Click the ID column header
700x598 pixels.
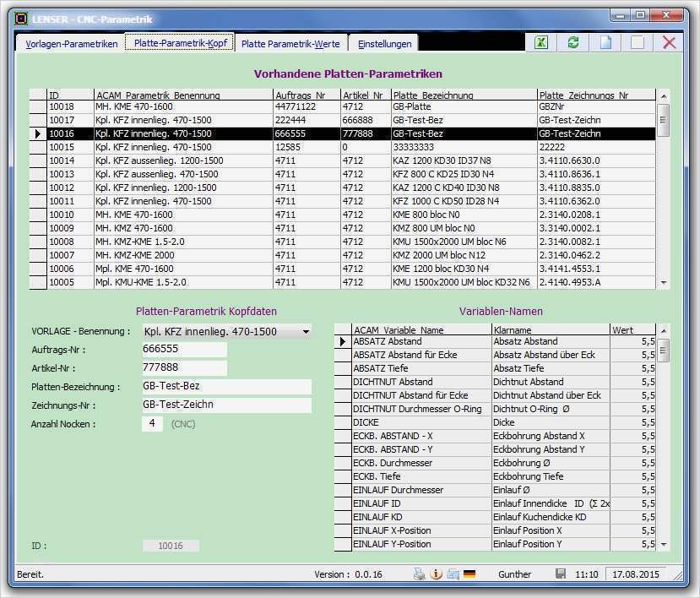pyautogui.click(x=70, y=95)
